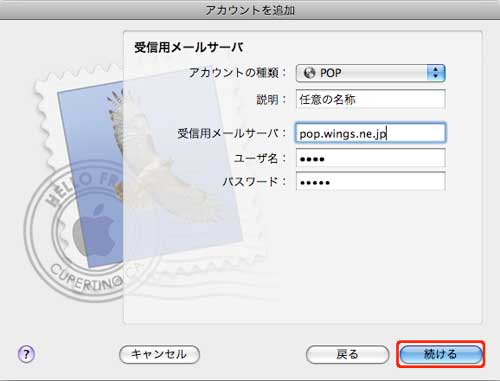The width and height of the screenshot is (500, 381).
Task: Go back with the 戻る button
Action: [x=347, y=354]
